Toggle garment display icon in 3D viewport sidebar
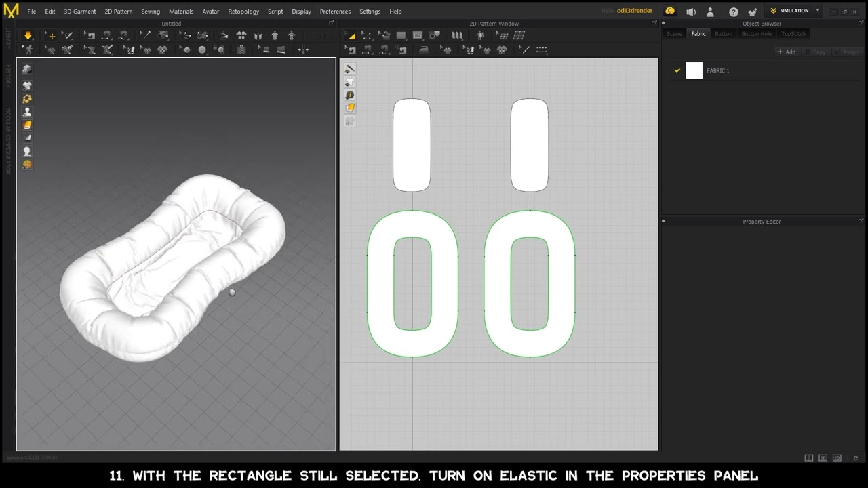The height and width of the screenshot is (488, 868). coord(27,85)
